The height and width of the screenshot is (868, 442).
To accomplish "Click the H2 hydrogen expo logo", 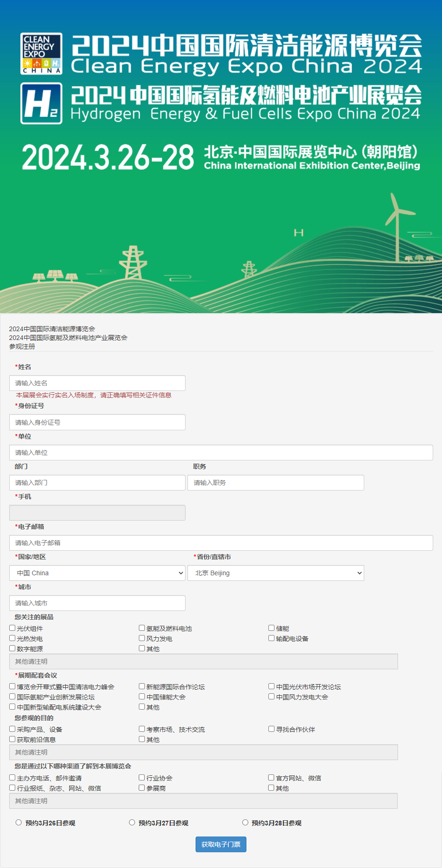I will pyautogui.click(x=41, y=103).
